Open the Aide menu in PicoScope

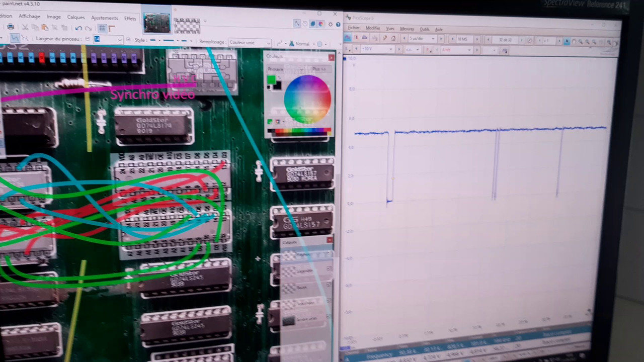439,29
